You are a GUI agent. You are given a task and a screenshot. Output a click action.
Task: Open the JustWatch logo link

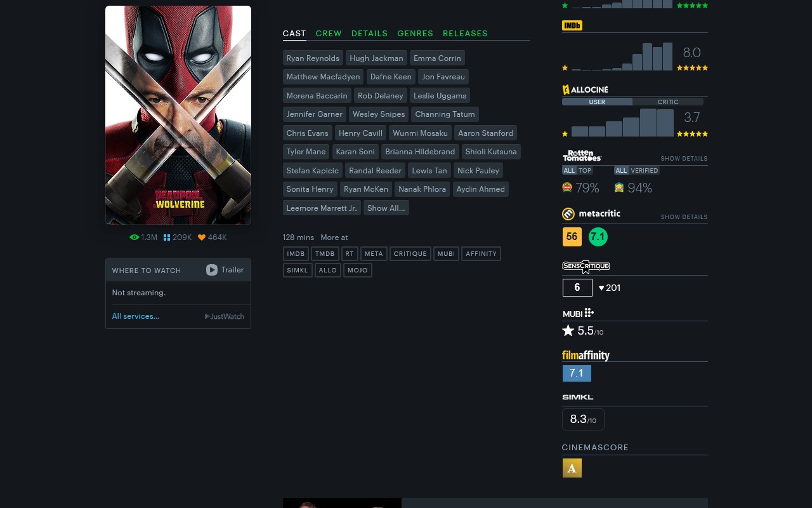pos(224,316)
